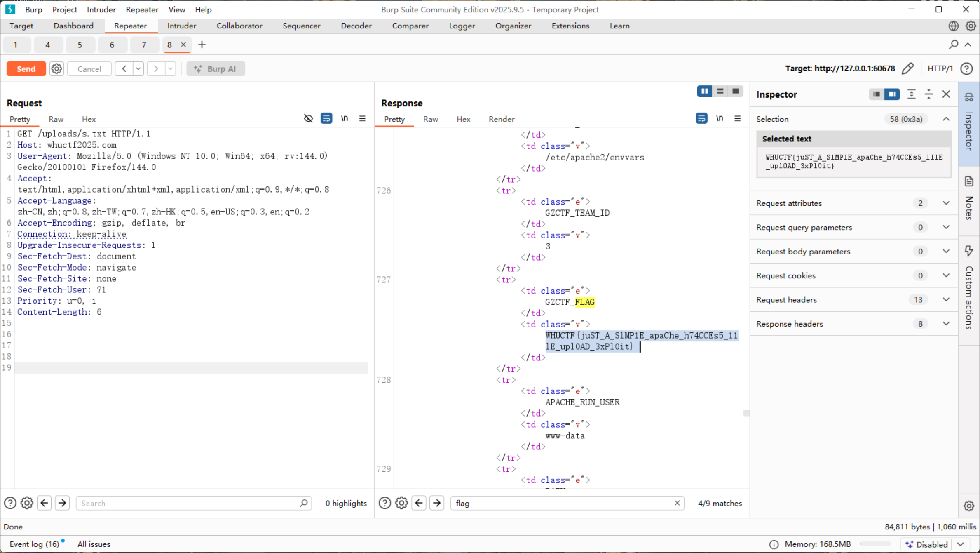Open the Render response tab

click(x=501, y=119)
